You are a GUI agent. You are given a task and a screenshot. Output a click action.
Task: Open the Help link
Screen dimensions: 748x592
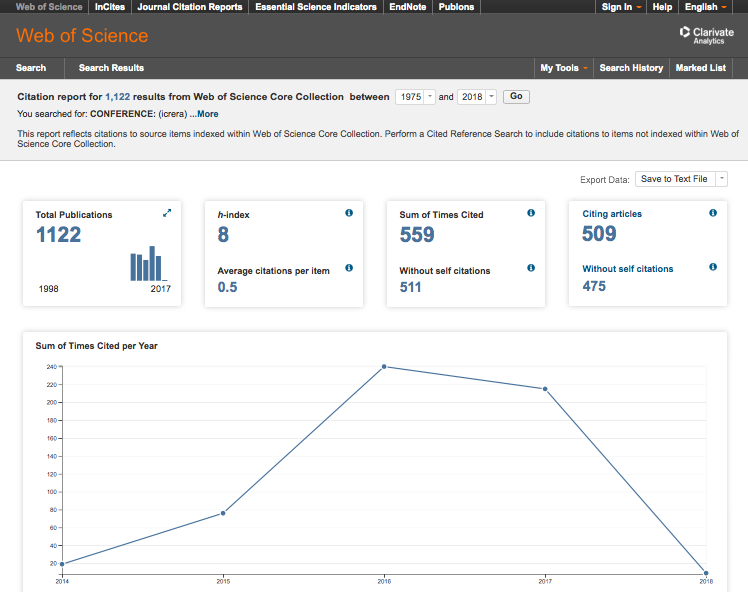[x=662, y=7]
